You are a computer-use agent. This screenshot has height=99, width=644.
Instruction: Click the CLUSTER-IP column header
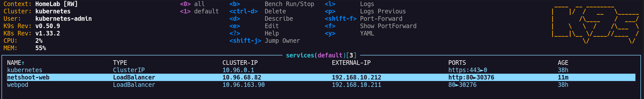coord(240,63)
